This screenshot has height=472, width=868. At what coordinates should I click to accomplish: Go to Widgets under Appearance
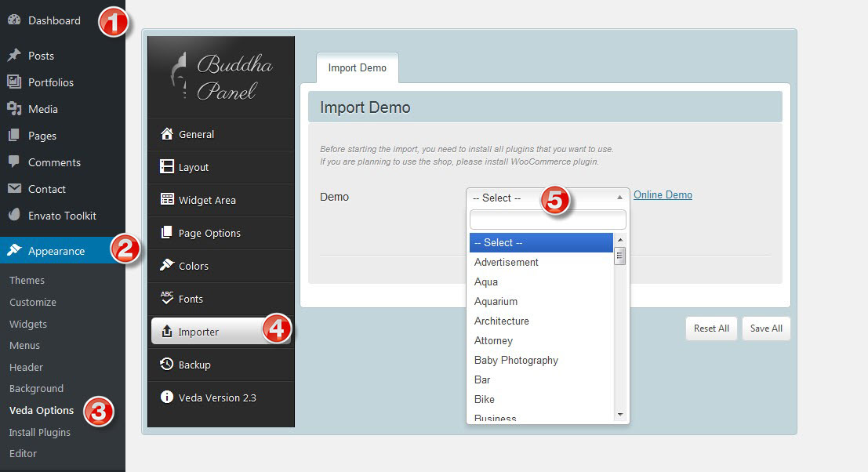point(28,324)
